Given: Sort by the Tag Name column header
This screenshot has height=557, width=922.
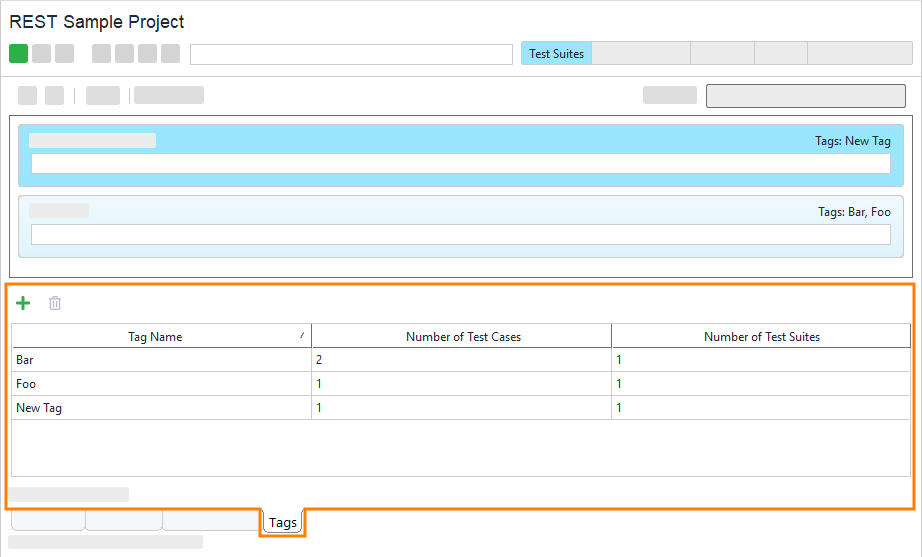Looking at the screenshot, I should [x=155, y=337].
